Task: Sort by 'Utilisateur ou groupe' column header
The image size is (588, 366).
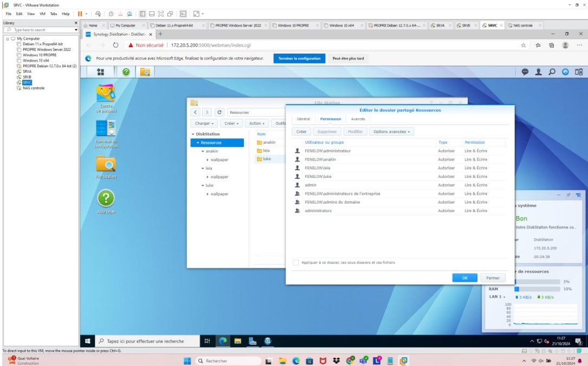Action: pos(324,142)
